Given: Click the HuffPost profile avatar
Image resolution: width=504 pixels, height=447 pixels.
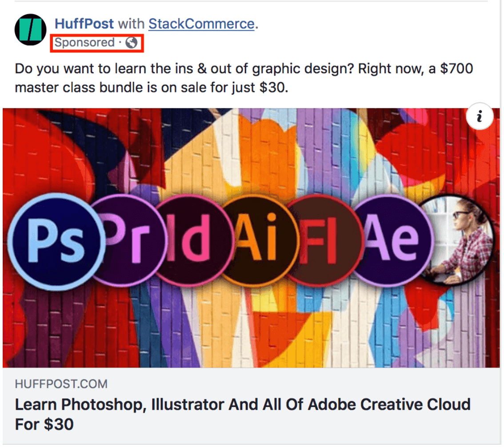Looking at the screenshot, I should pyautogui.click(x=31, y=30).
